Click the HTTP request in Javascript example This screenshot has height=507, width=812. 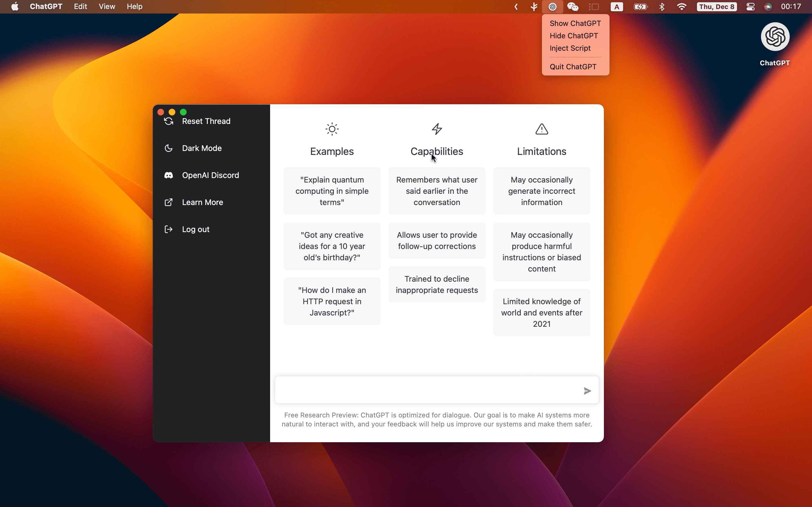(x=332, y=301)
